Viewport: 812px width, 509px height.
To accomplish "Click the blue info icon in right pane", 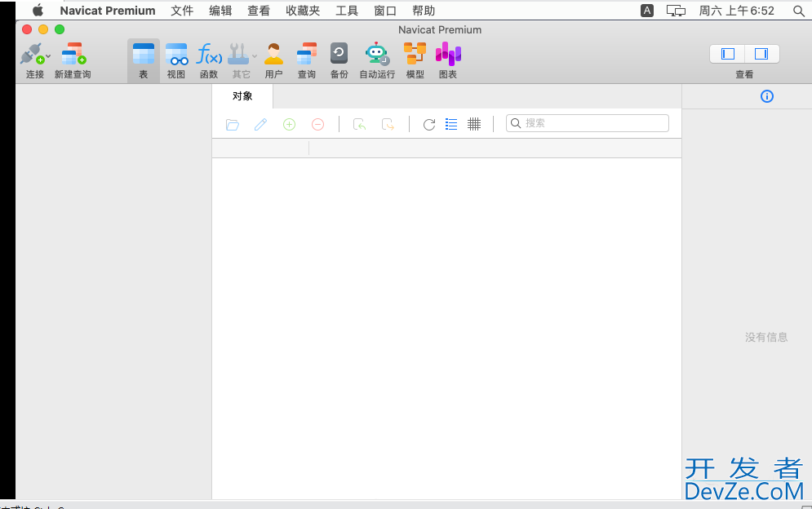I will [x=767, y=96].
